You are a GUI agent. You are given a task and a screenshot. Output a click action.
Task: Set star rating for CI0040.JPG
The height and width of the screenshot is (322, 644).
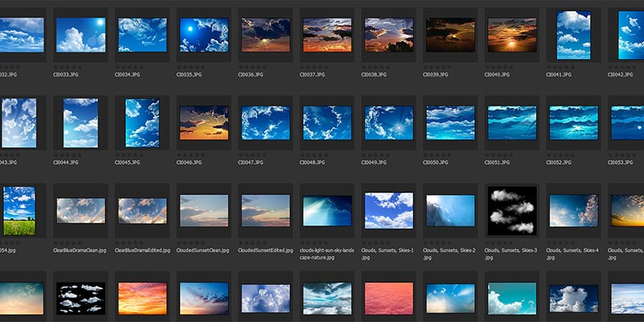(x=499, y=68)
